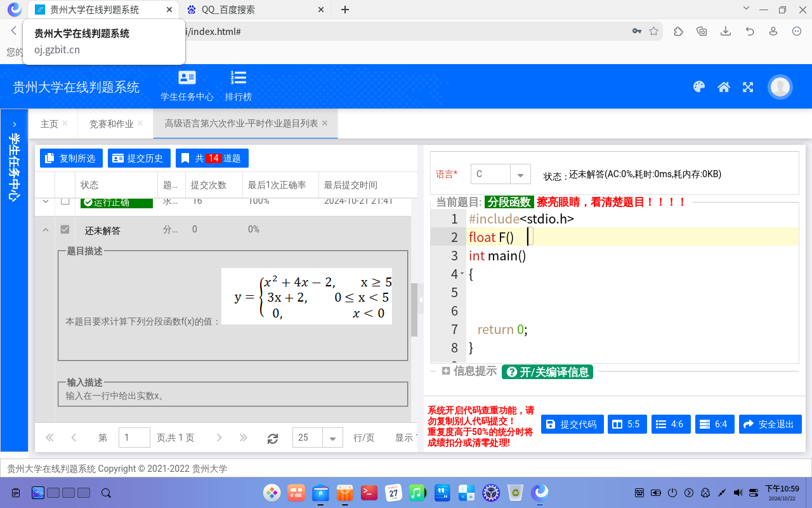Toggle fullscreen with the expand arrows icon
Screen dimensions: 812x508
tap(748, 87)
